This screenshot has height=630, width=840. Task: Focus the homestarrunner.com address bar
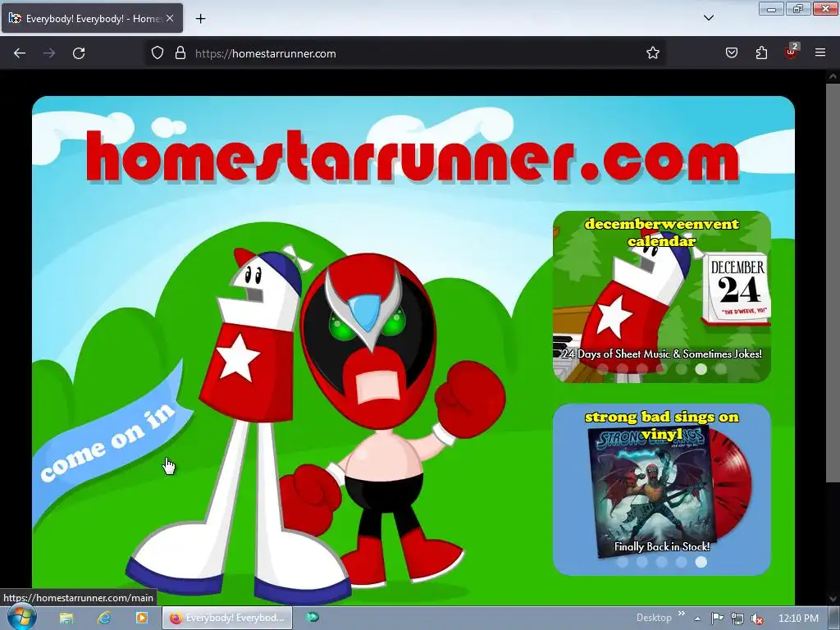pyautogui.click(x=405, y=53)
